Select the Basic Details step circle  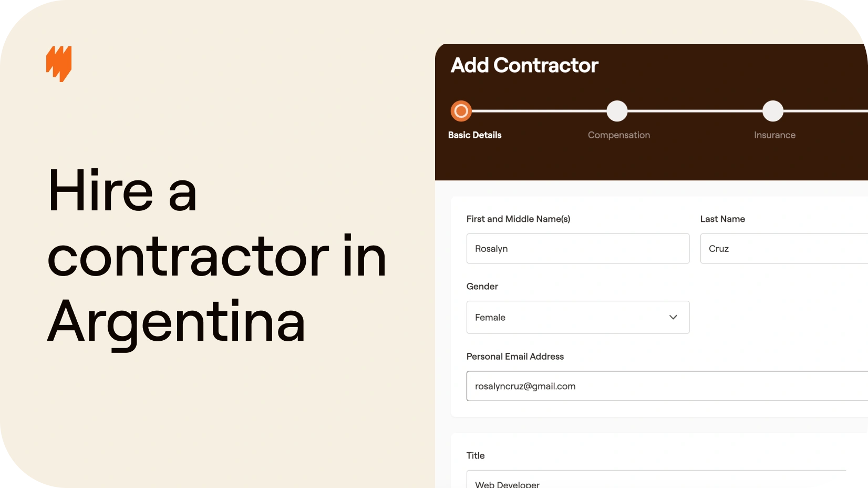tap(461, 111)
